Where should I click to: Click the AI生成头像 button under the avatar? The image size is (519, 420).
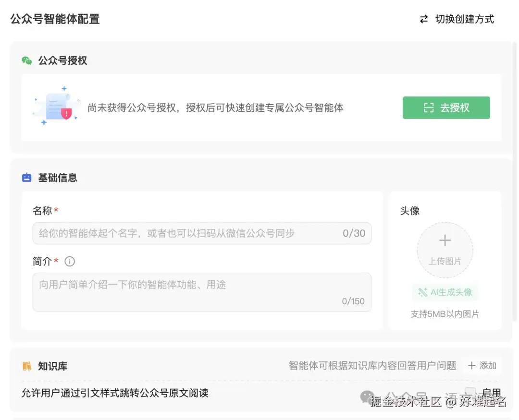coord(445,292)
